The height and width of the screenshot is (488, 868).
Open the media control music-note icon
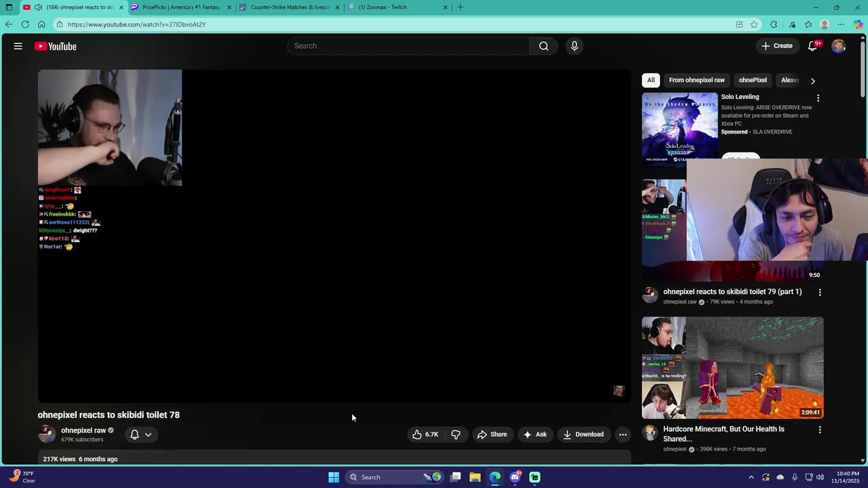click(792, 24)
